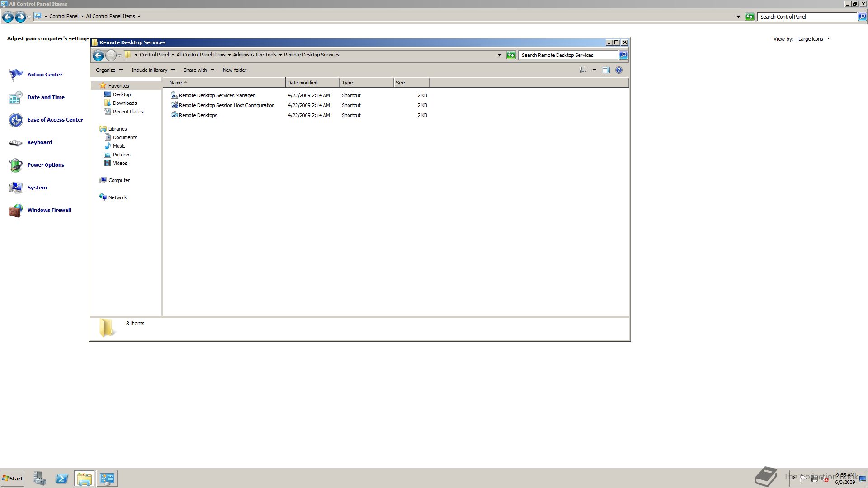868x488 pixels.
Task: Toggle the preview pane button
Action: tap(606, 70)
